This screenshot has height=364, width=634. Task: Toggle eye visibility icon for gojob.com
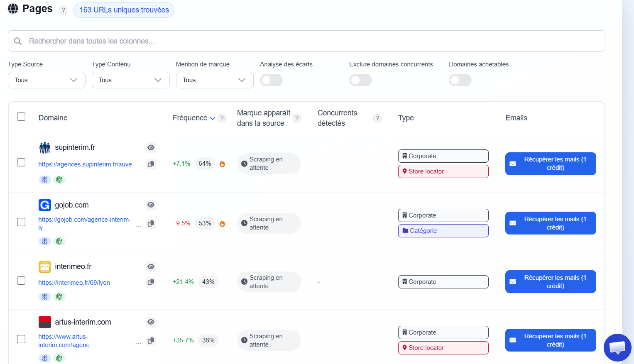(151, 205)
